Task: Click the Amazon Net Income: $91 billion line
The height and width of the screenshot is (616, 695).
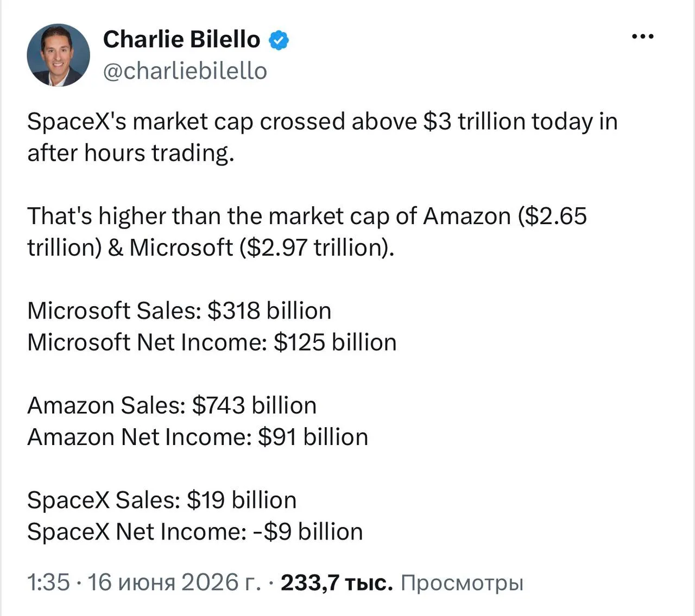Action: point(198,437)
